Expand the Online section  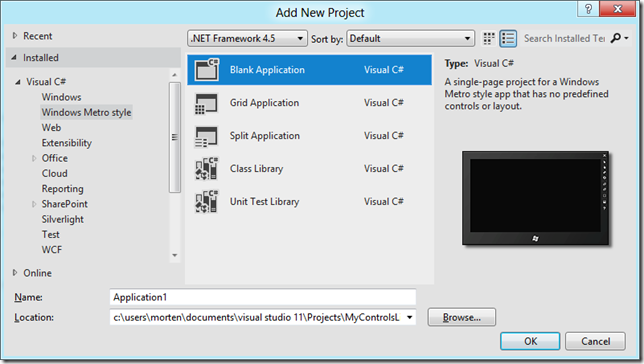click(x=15, y=273)
